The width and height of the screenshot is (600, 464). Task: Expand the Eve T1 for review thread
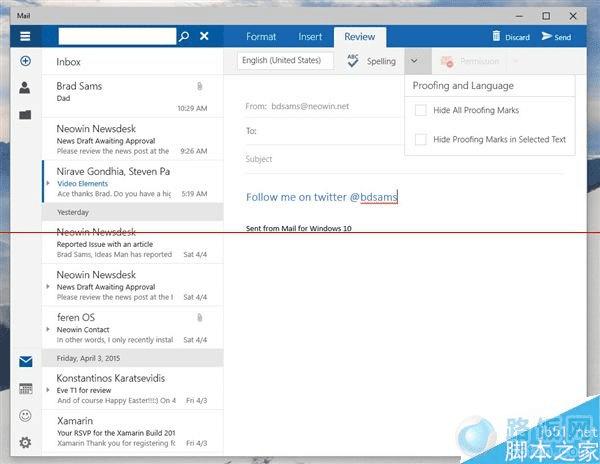48,390
